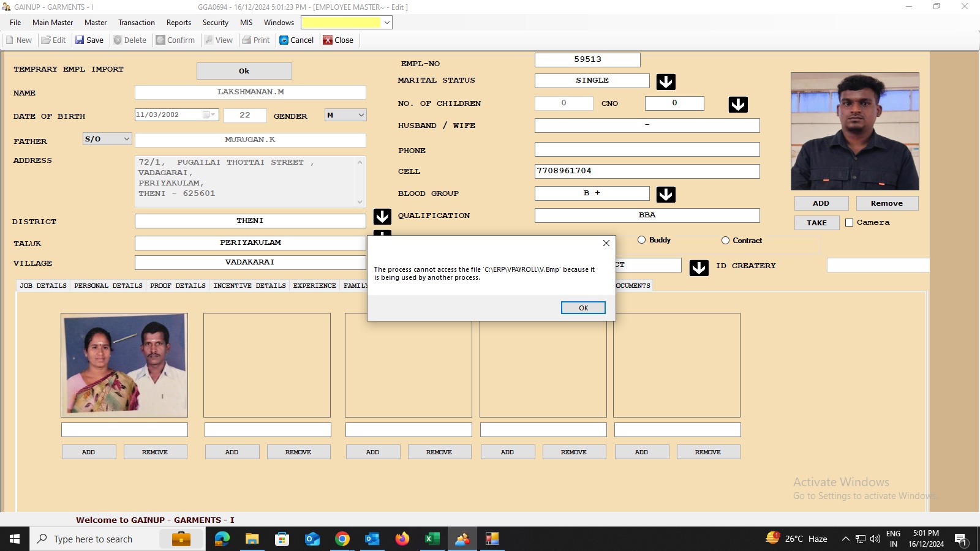Enable the Camera checkbox
Screen dimensions: 980x551
[849, 223]
